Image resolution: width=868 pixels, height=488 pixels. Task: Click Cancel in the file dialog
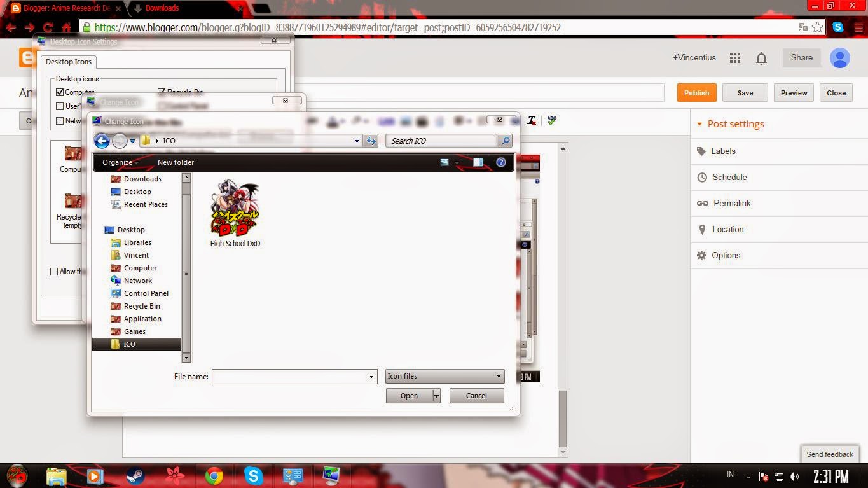pyautogui.click(x=476, y=396)
